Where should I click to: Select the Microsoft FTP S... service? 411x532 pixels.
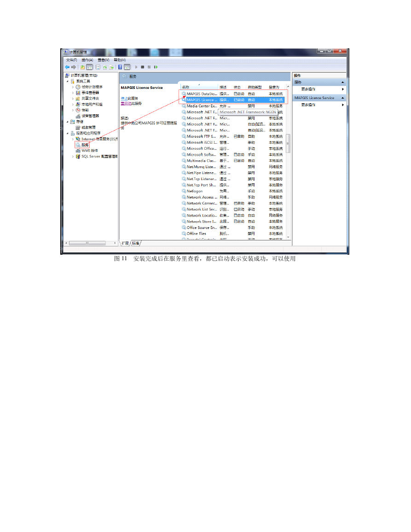[232, 136]
